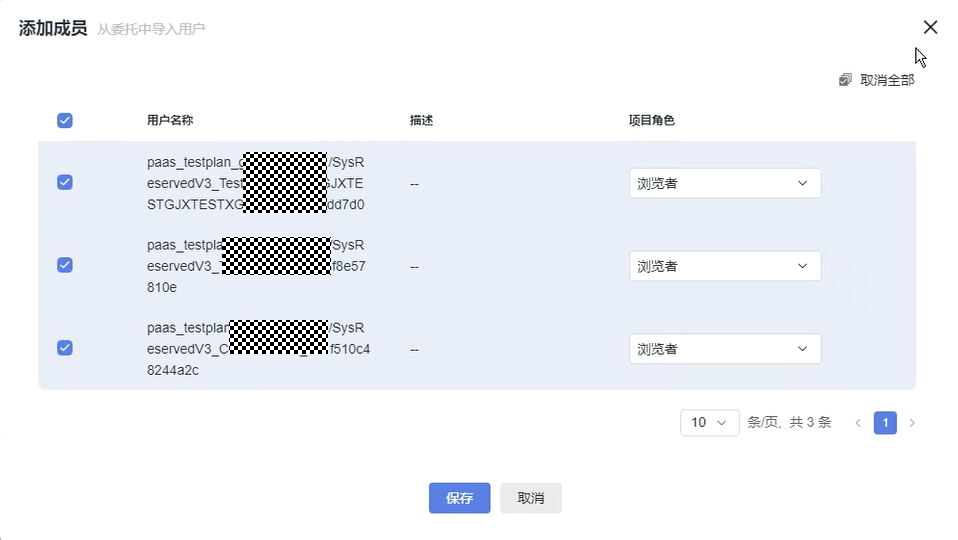Uncheck the second user row checkbox
The height and width of the screenshot is (540, 958).
click(x=65, y=265)
